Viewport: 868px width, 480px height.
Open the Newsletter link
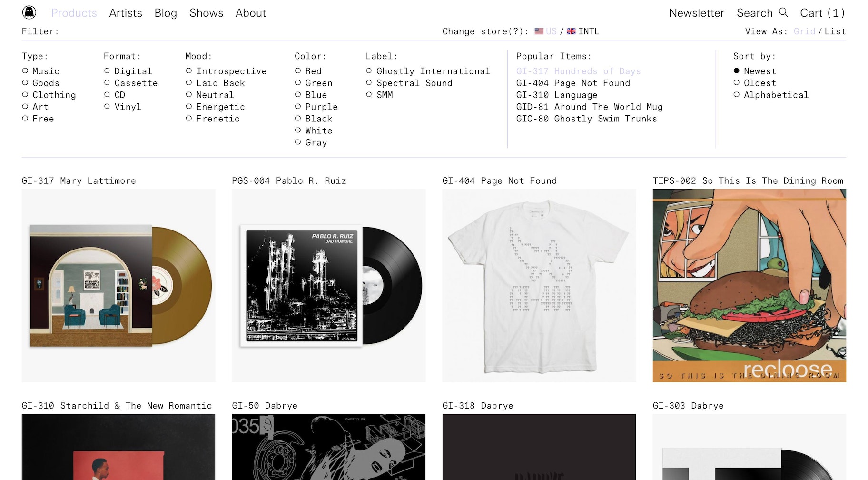pyautogui.click(x=696, y=13)
